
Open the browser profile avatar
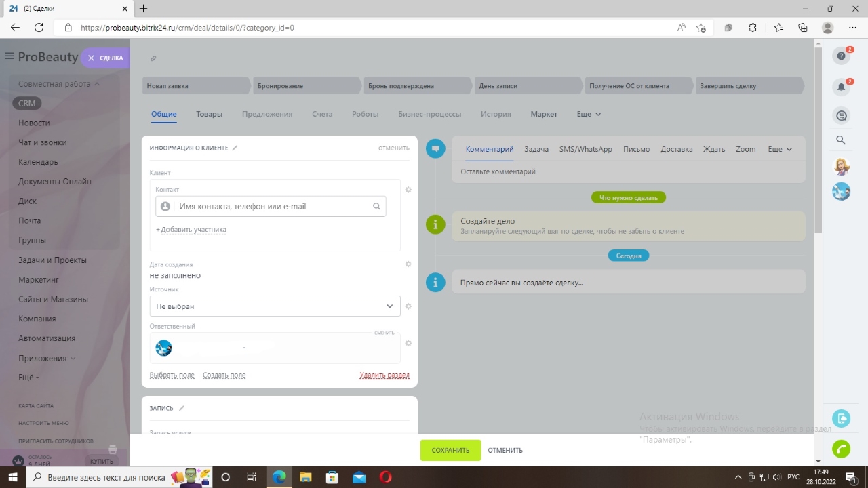pyautogui.click(x=827, y=28)
